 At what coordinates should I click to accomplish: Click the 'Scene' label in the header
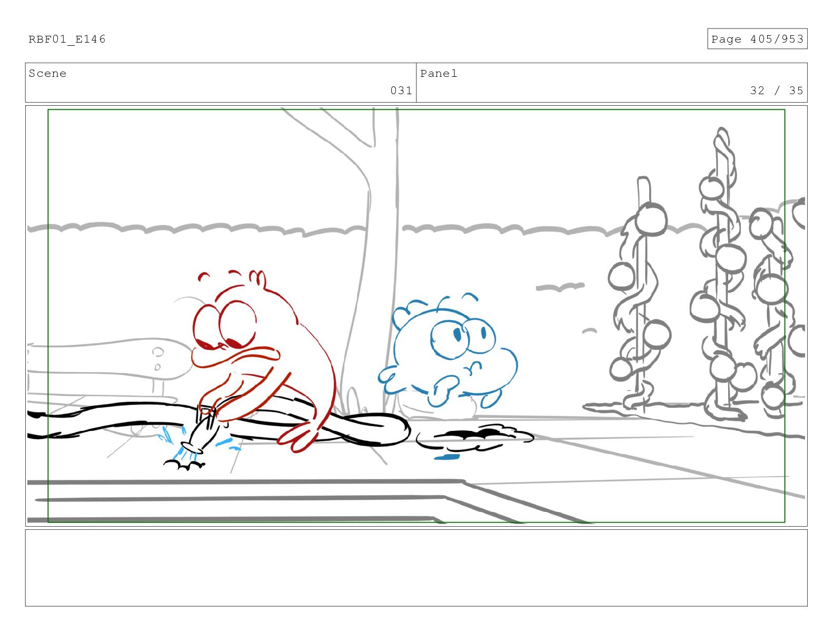[47, 74]
